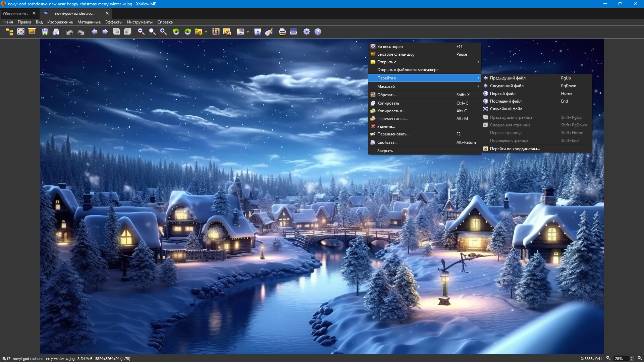
Task: Click the zoom out magnifier icon
Action: [141, 32]
